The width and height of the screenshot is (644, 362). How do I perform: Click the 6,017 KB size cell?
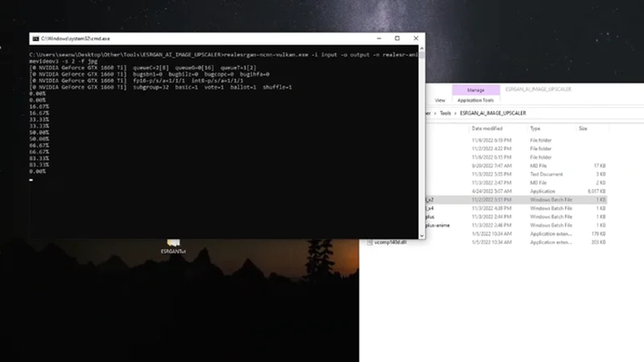[597, 191]
